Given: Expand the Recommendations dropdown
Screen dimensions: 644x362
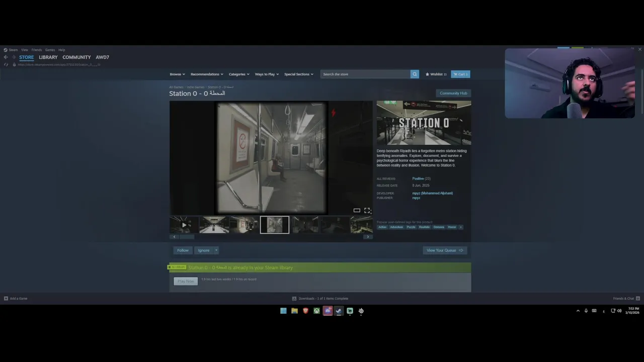Looking at the screenshot, I should 207,74.
